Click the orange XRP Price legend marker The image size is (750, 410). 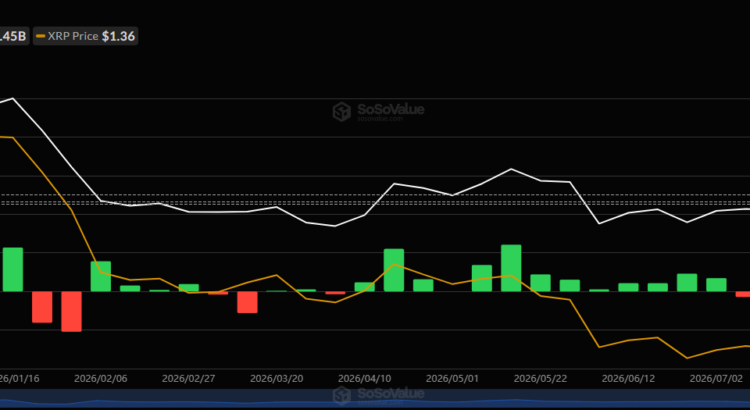(x=41, y=36)
